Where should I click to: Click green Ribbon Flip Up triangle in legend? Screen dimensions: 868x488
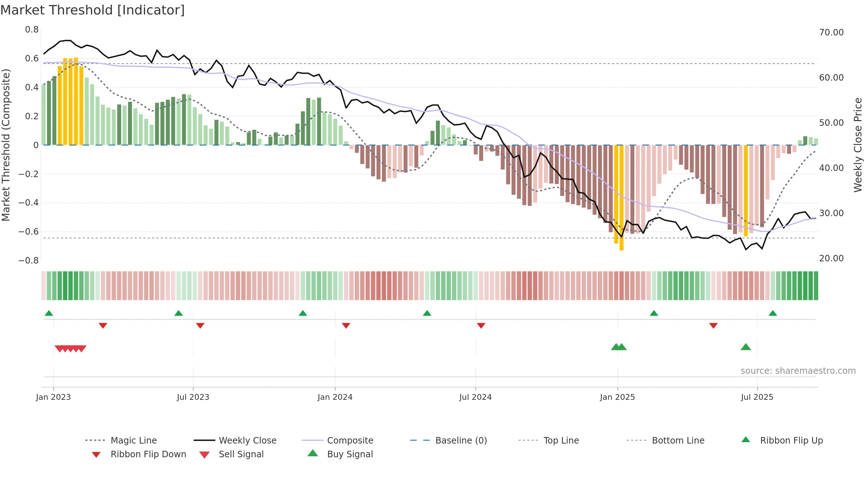coord(746,440)
